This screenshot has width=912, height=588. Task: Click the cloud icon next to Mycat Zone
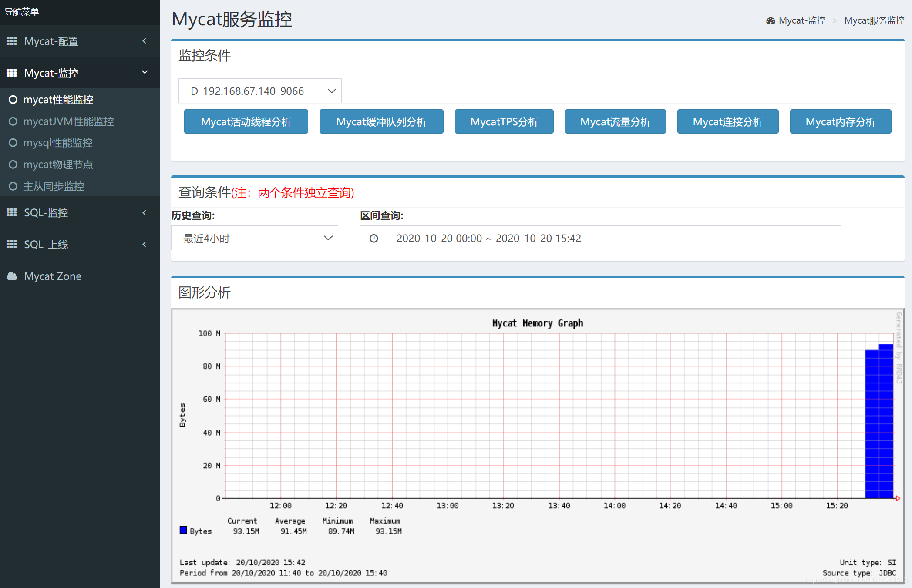[12, 276]
